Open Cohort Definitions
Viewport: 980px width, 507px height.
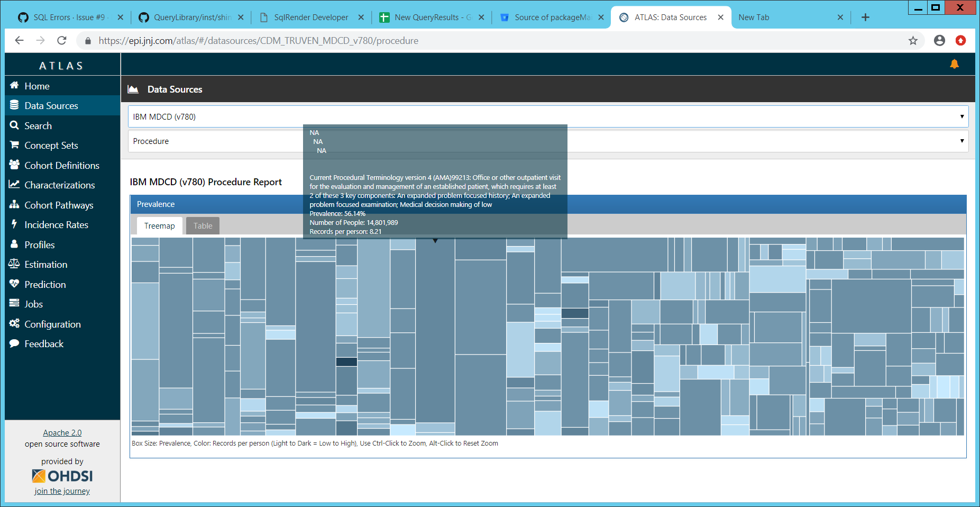click(62, 165)
